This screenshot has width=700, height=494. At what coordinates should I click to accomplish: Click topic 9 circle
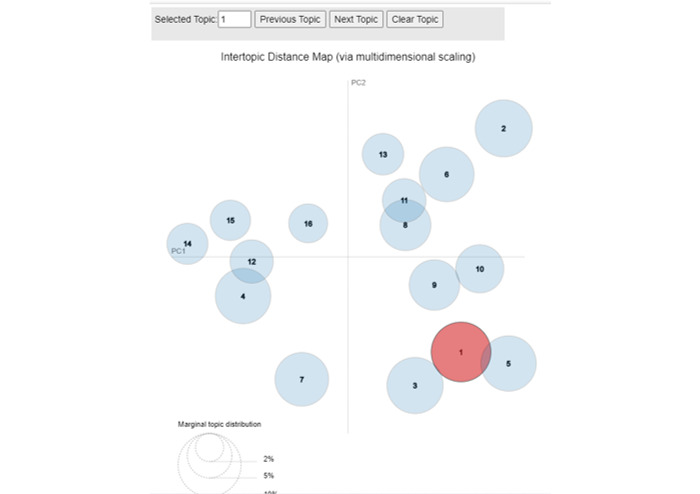click(x=434, y=285)
